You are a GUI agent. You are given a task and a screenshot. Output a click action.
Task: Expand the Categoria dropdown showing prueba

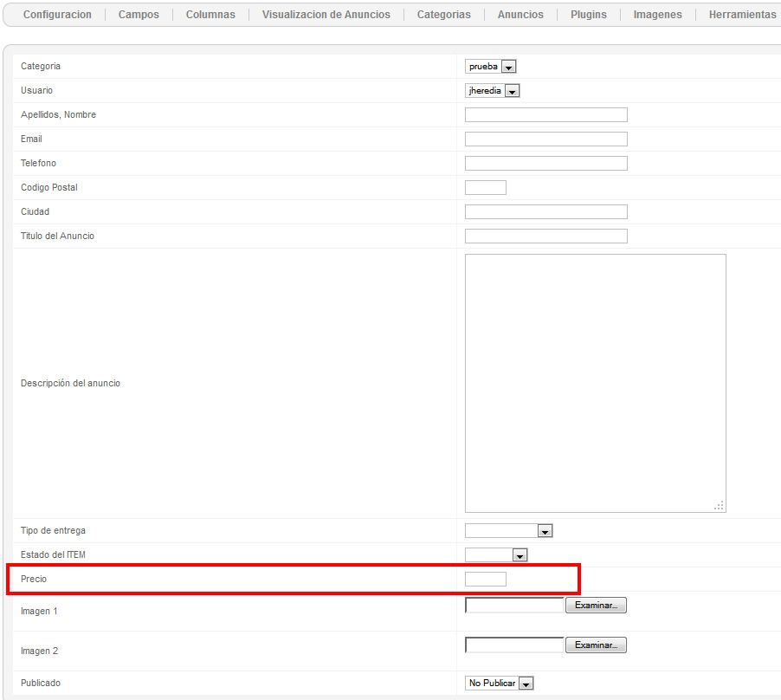tap(491, 66)
